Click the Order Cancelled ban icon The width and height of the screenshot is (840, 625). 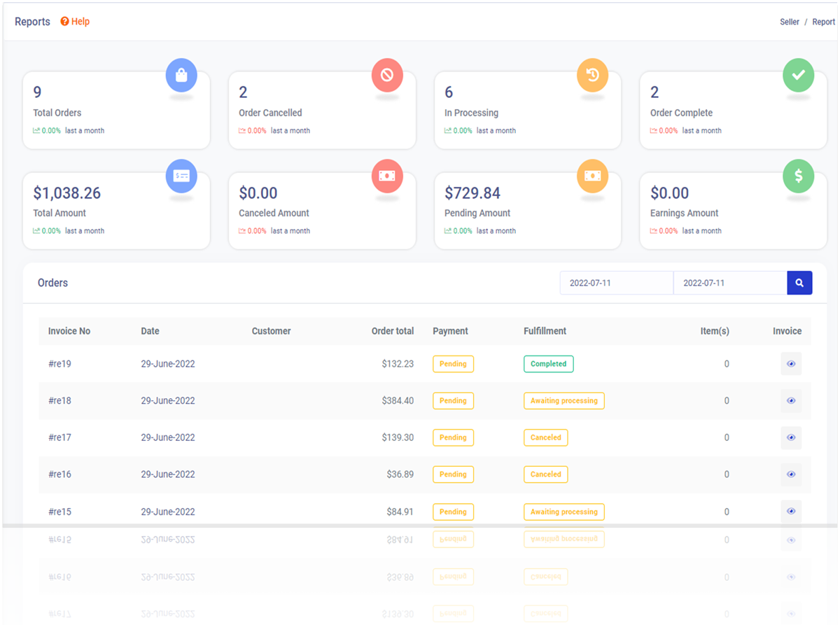tap(387, 76)
